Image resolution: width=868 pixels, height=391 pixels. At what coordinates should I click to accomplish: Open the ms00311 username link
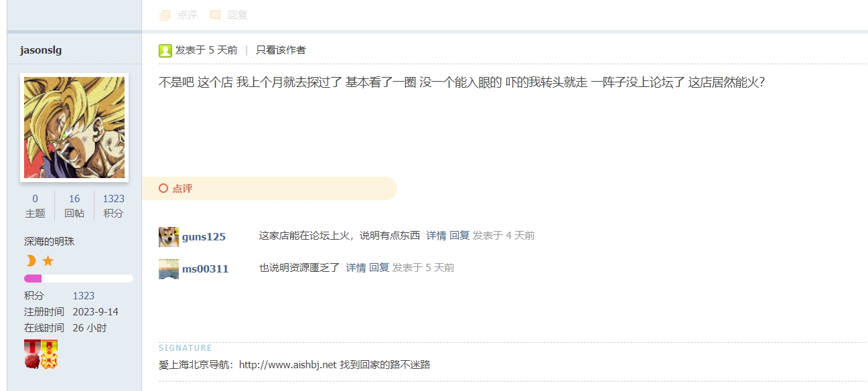point(205,268)
